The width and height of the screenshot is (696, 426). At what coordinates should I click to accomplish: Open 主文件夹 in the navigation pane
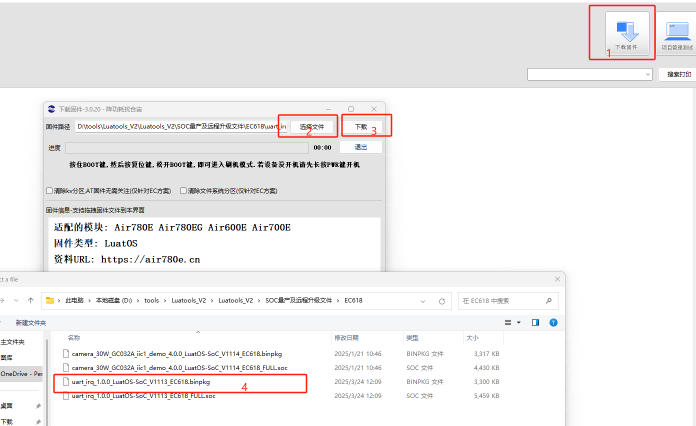12,342
